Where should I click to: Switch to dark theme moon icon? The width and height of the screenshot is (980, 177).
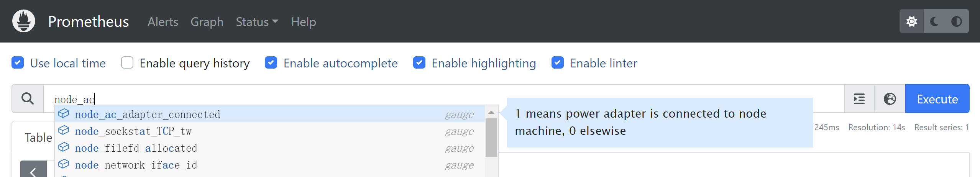(x=934, y=21)
